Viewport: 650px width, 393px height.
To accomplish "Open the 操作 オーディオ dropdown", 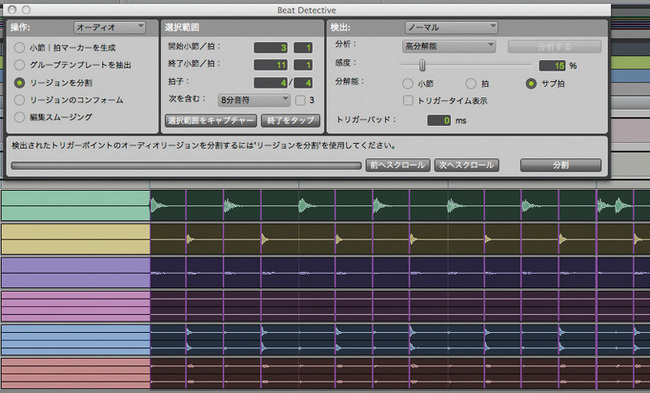I will click(x=109, y=27).
